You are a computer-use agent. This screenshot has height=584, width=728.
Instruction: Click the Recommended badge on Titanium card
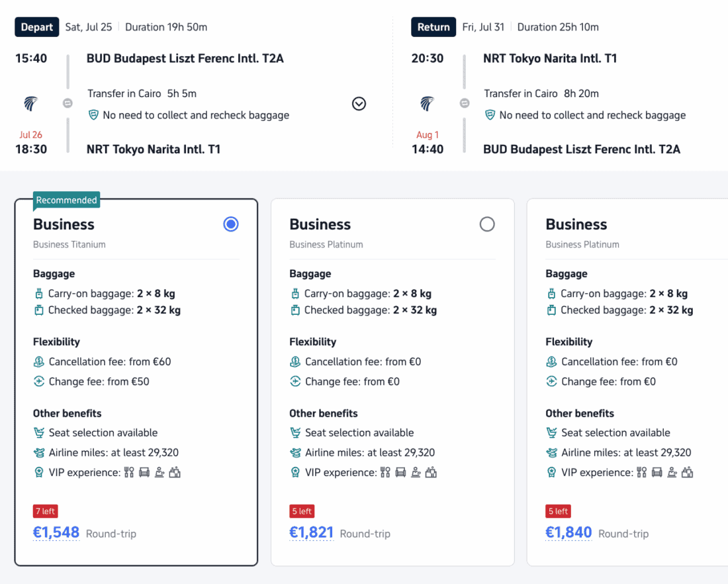(x=66, y=200)
